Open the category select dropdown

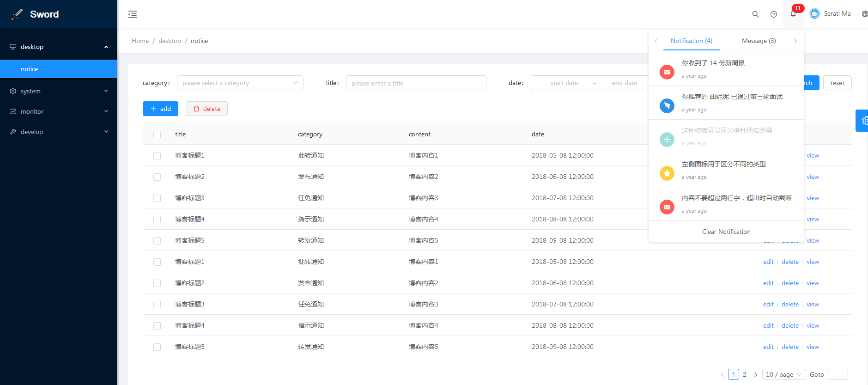(240, 83)
